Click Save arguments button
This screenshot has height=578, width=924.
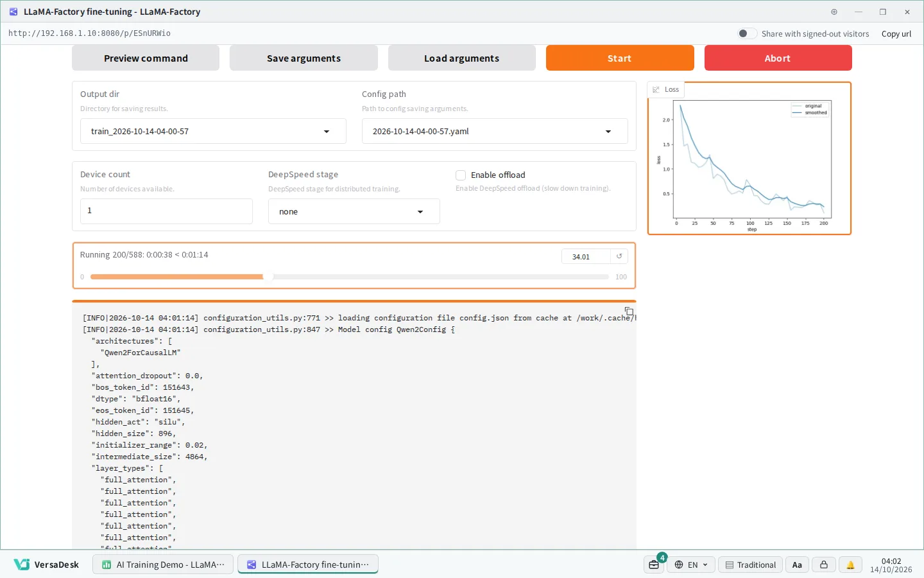tap(304, 58)
